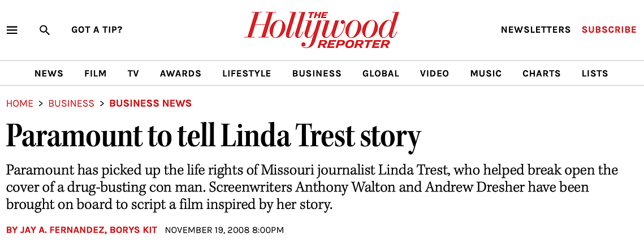Click the BUSINESS NEWS breadcrumb
Screen dimensions: 644x248
coord(150,103)
